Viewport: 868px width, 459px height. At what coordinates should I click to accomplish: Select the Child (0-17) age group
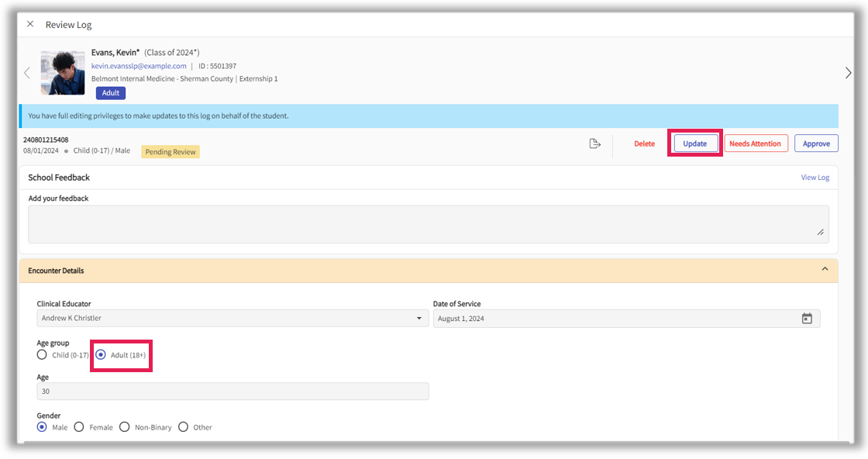pos(42,354)
